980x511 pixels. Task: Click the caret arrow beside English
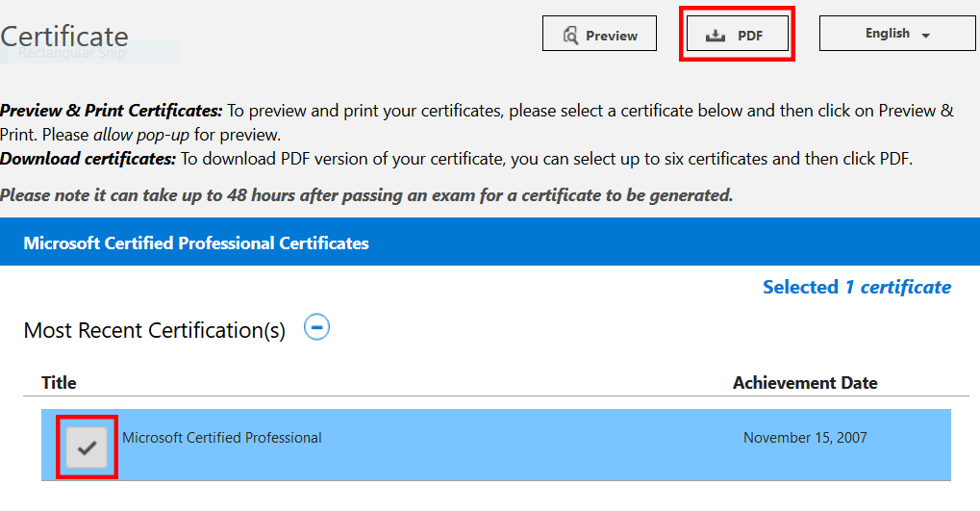click(x=926, y=36)
